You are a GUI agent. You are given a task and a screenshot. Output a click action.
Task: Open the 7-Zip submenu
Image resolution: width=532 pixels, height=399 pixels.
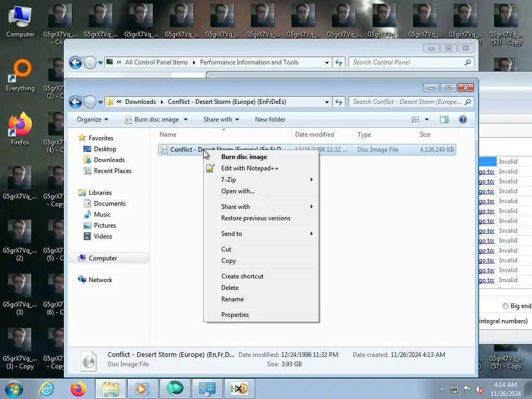click(261, 179)
